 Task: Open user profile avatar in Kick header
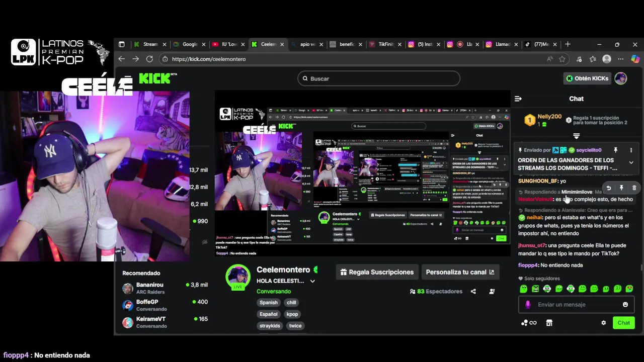(621, 78)
